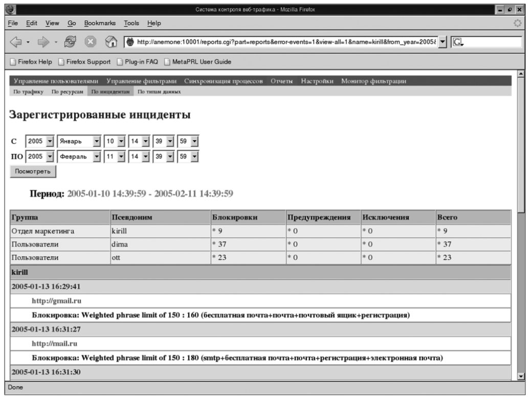Click the site icon in address bar

(x=130, y=42)
